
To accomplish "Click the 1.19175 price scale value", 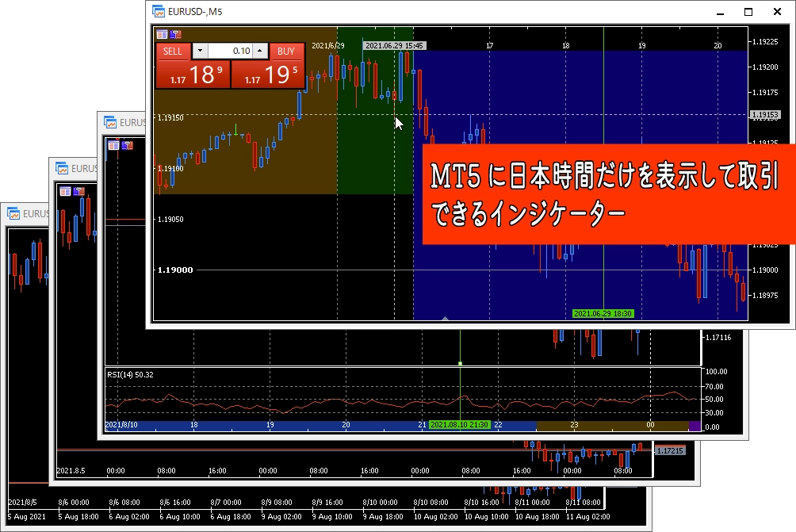I will (765, 93).
